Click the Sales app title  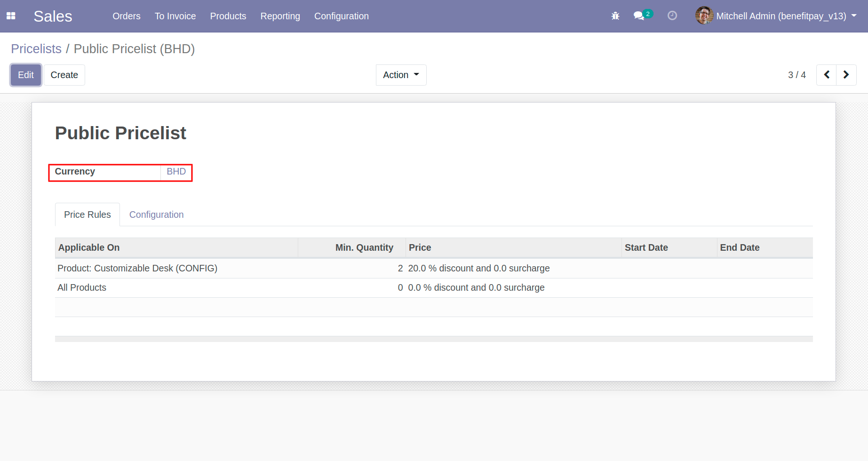(x=53, y=16)
